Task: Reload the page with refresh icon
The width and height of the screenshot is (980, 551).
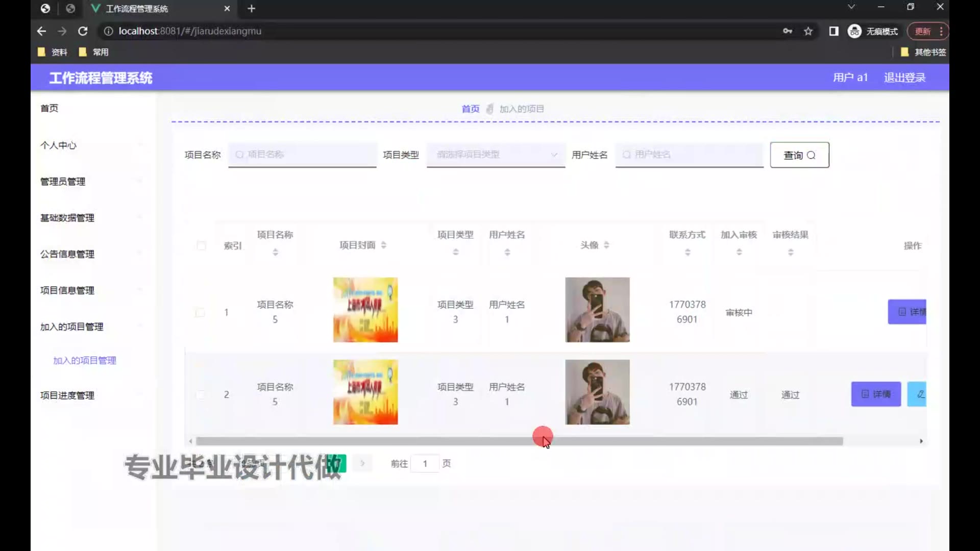Action: tap(83, 31)
